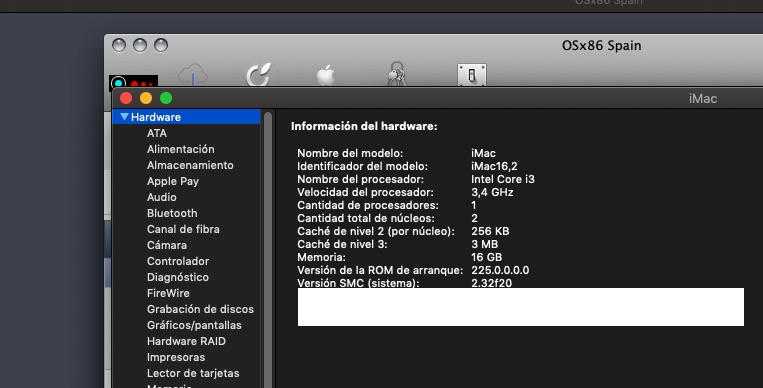Select Hardware in the sidebar

click(x=186, y=117)
